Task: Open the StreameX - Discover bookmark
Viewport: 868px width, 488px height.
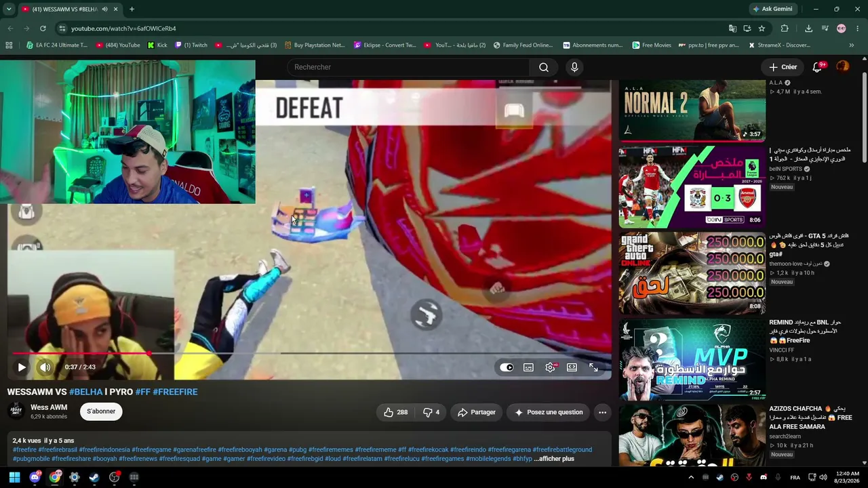Action: click(x=779, y=45)
